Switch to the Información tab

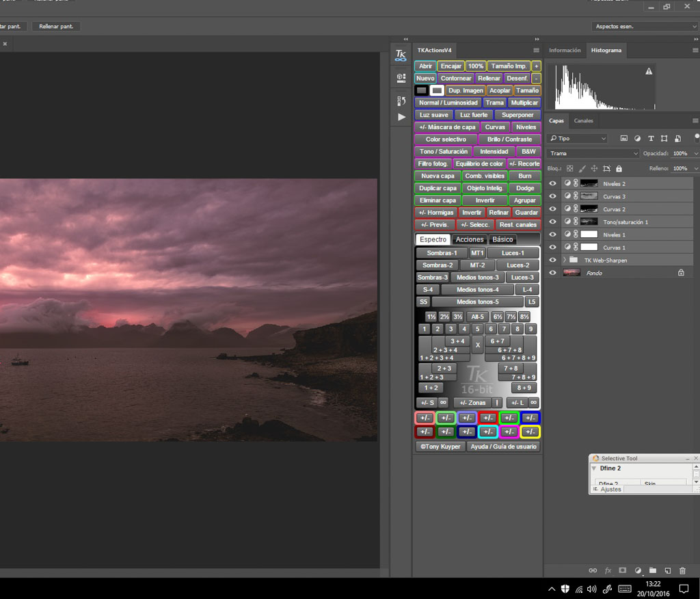[565, 51]
